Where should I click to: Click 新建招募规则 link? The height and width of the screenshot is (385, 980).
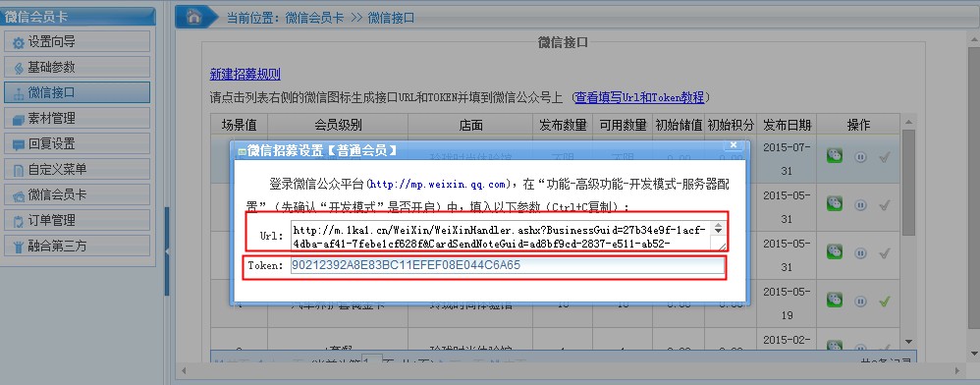245,75
